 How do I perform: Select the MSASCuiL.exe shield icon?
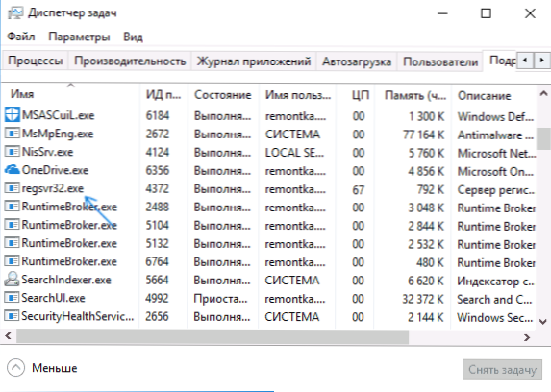point(12,115)
